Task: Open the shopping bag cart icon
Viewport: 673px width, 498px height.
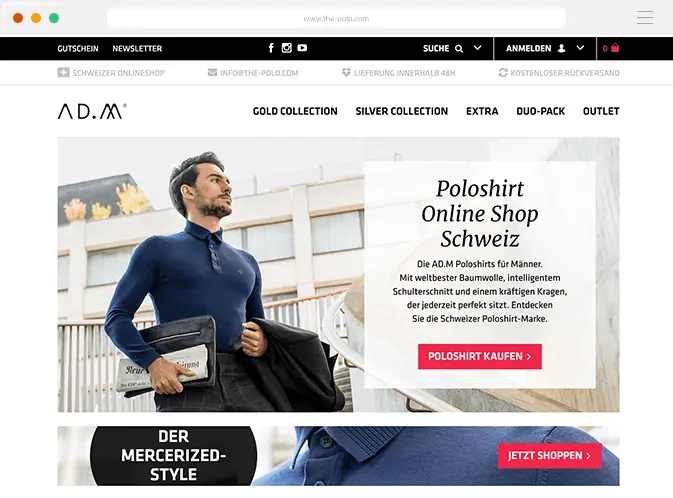Action: point(615,48)
